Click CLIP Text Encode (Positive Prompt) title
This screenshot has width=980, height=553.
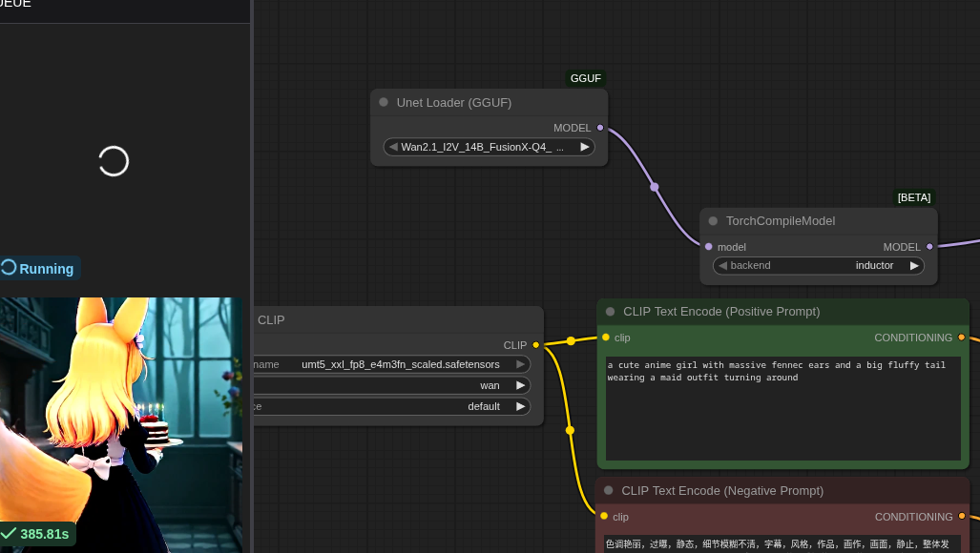point(721,312)
